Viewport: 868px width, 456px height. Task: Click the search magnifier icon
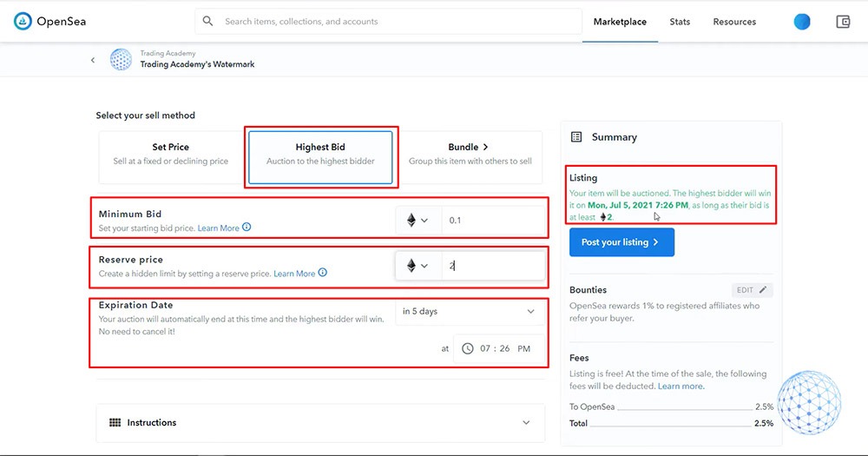207,21
